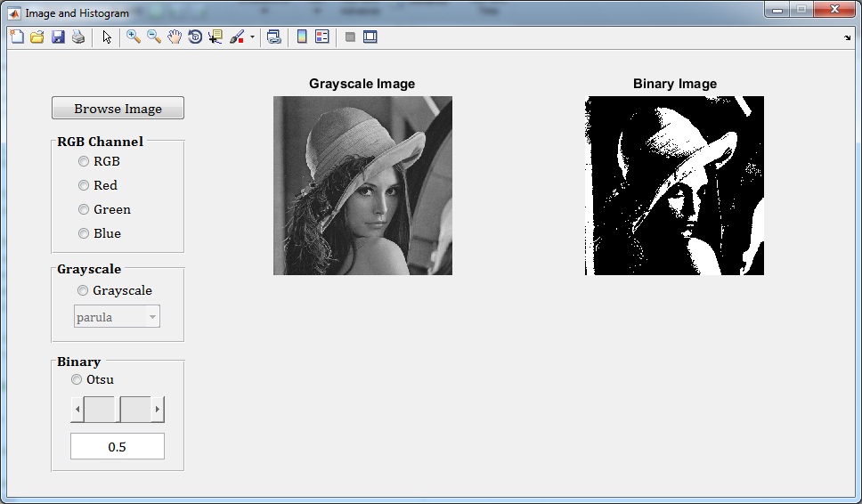Screen dimensions: 862x504
Task: Save the figure using the floppy disk icon
Action: 58,37
